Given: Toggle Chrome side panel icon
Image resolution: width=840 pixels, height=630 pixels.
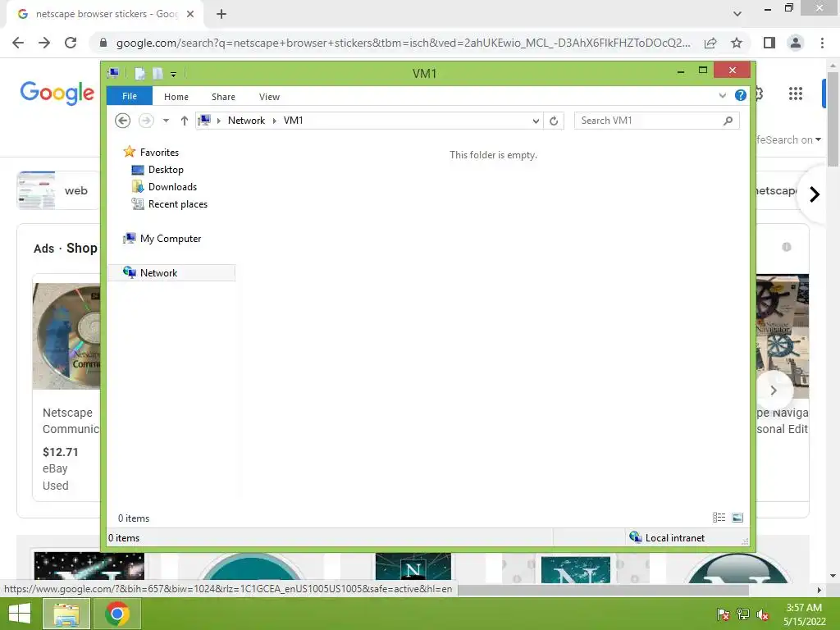Looking at the screenshot, I should (769, 43).
